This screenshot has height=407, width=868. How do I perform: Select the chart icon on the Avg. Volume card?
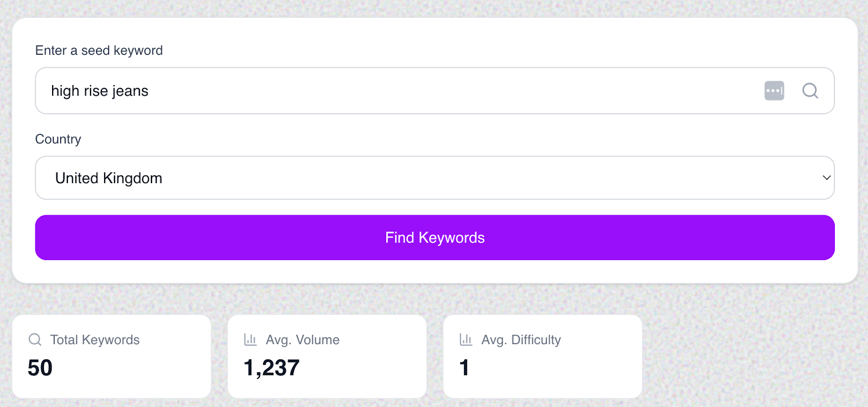[x=250, y=340]
